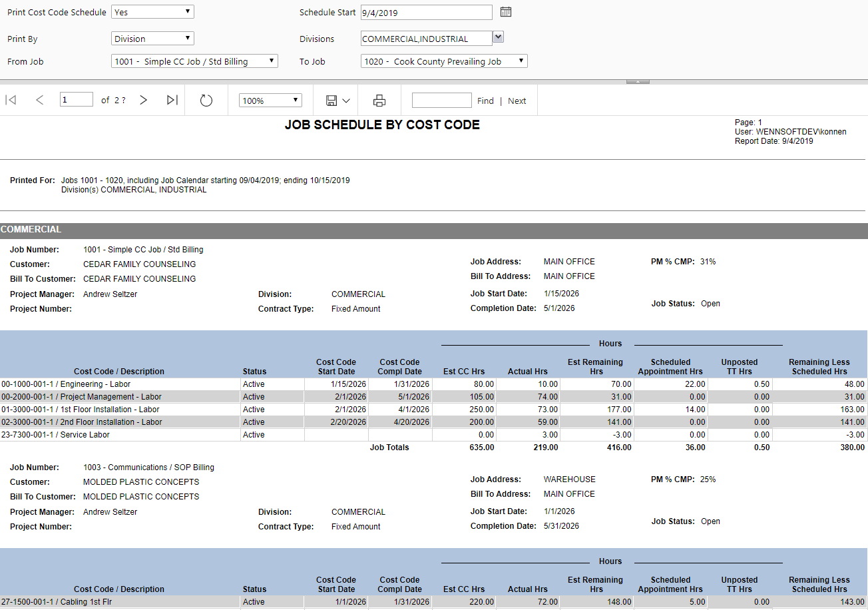Click the Next search link

[517, 101]
